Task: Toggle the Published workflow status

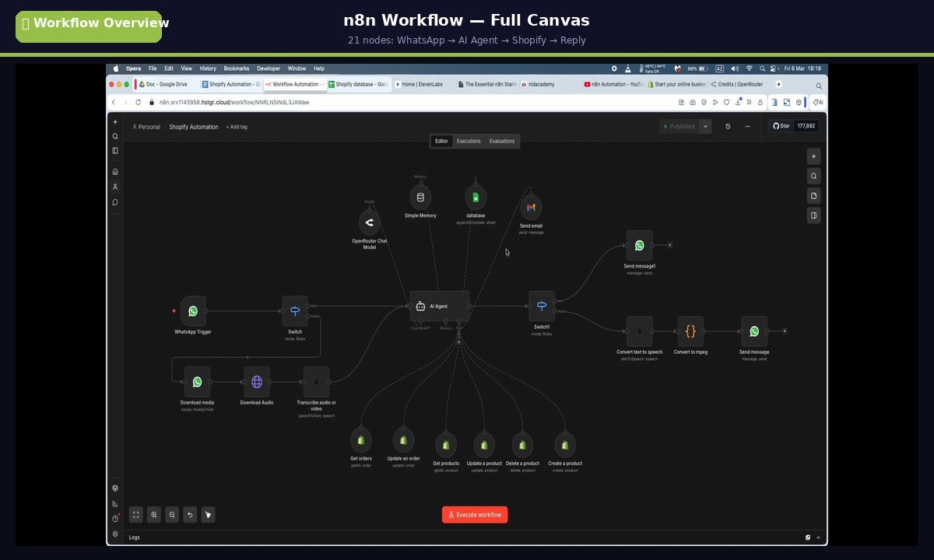Action: (681, 126)
